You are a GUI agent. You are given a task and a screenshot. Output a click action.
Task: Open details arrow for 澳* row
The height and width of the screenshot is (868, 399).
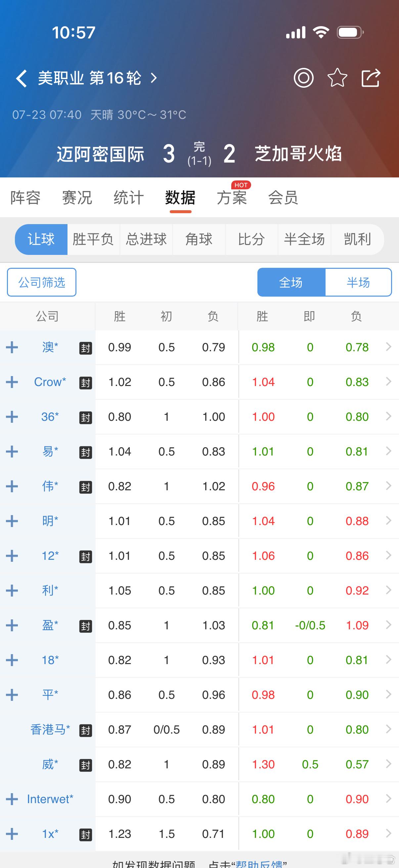coord(388,346)
